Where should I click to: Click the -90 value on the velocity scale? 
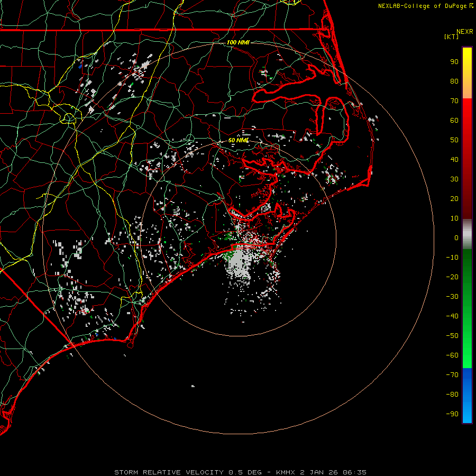452,414
